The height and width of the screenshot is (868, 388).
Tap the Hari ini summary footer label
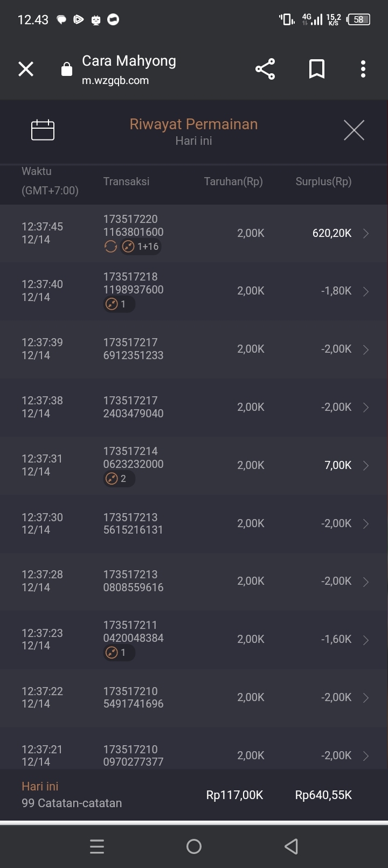coord(40,786)
